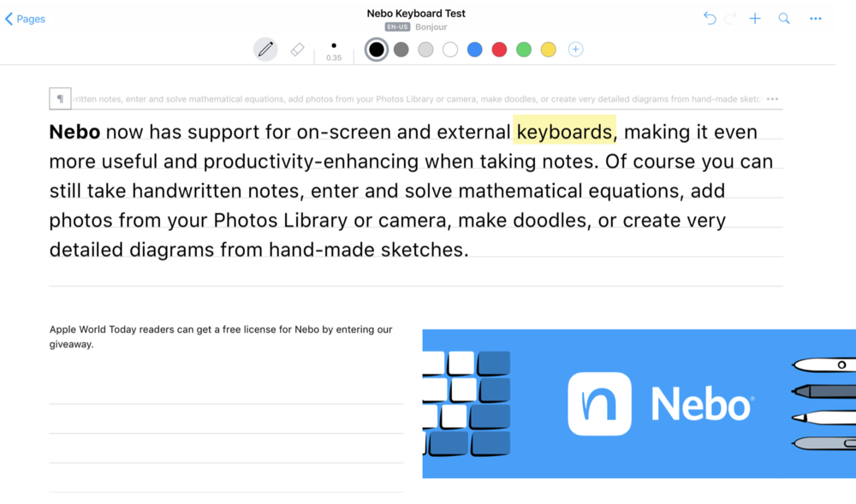Go back to Pages

coord(25,19)
